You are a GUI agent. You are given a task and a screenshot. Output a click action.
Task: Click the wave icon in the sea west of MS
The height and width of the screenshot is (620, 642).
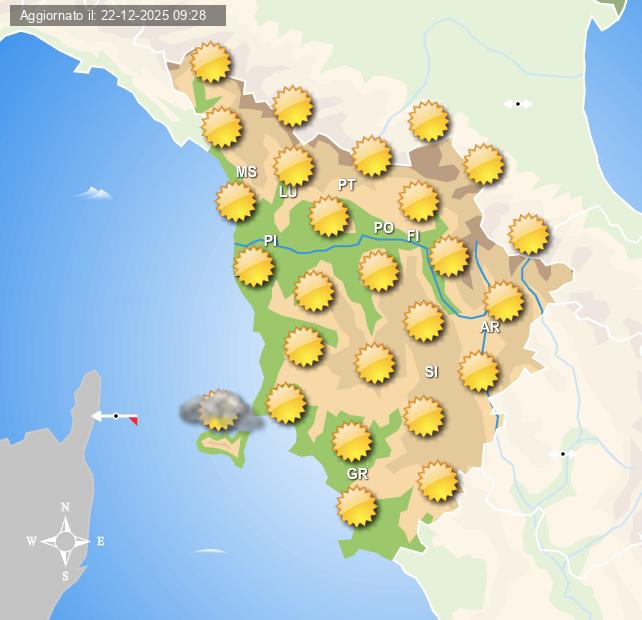(x=94, y=192)
